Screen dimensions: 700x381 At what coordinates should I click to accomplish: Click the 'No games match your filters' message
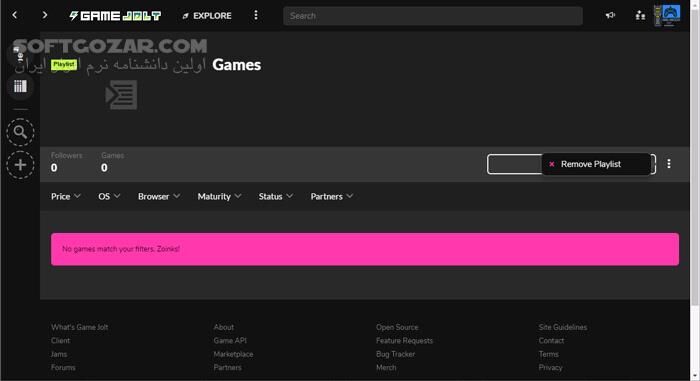pos(365,249)
